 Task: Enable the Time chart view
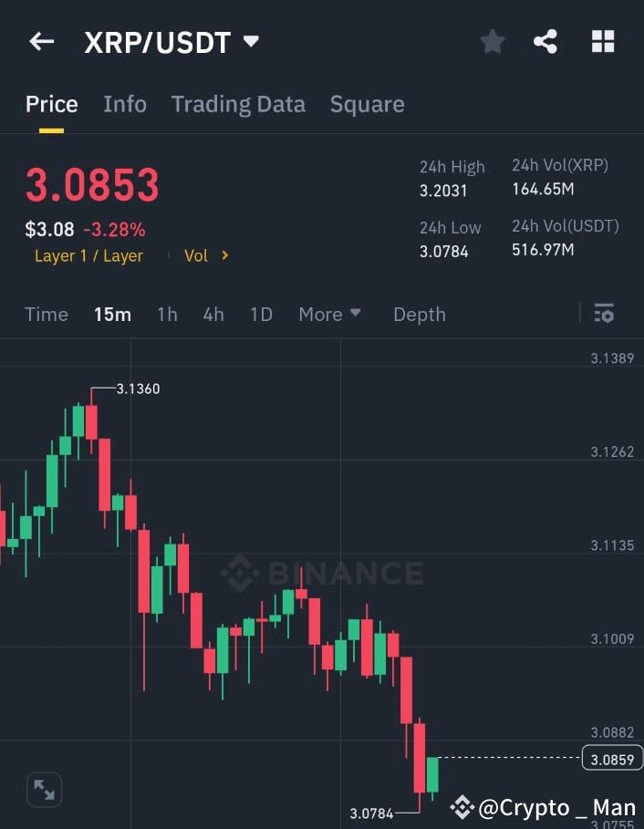46,314
